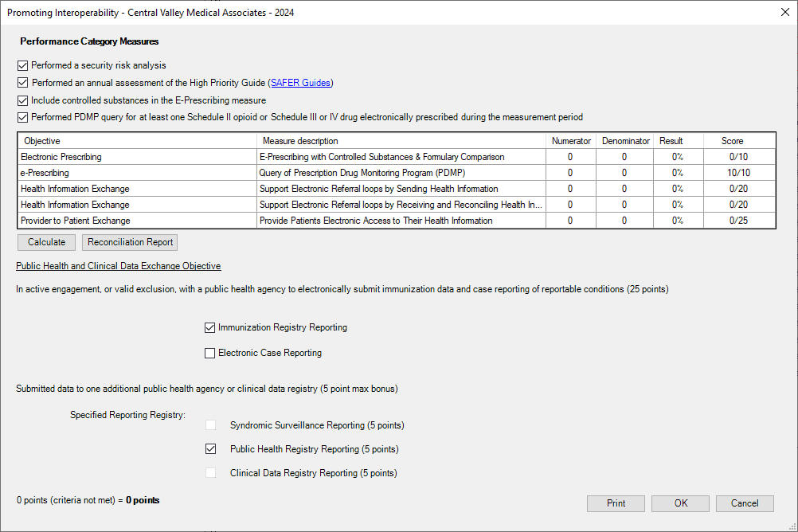The height and width of the screenshot is (532, 798).
Task: Click the Numerator column header
Action: point(571,141)
